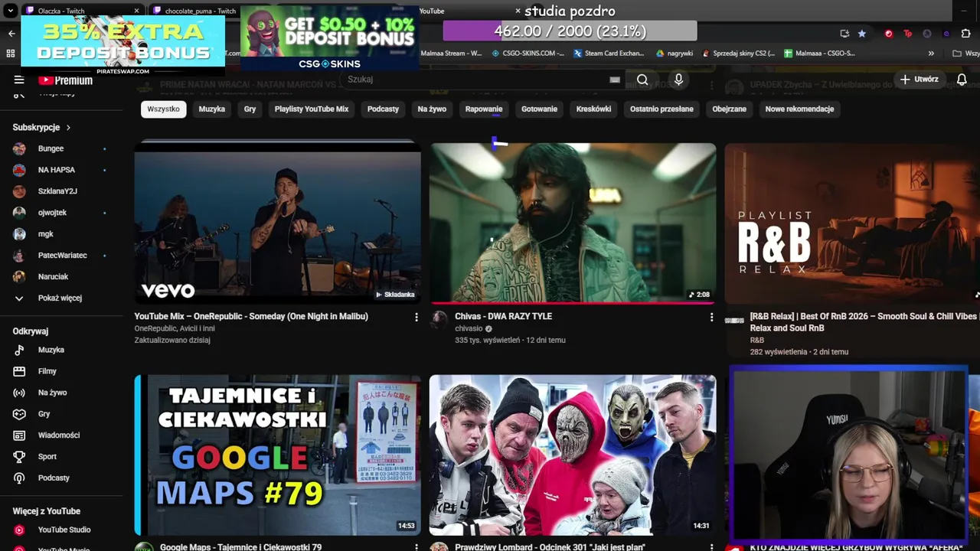Open the CSGO-SKINS.COM bookmark
The image size is (980, 551).
[x=528, y=54]
